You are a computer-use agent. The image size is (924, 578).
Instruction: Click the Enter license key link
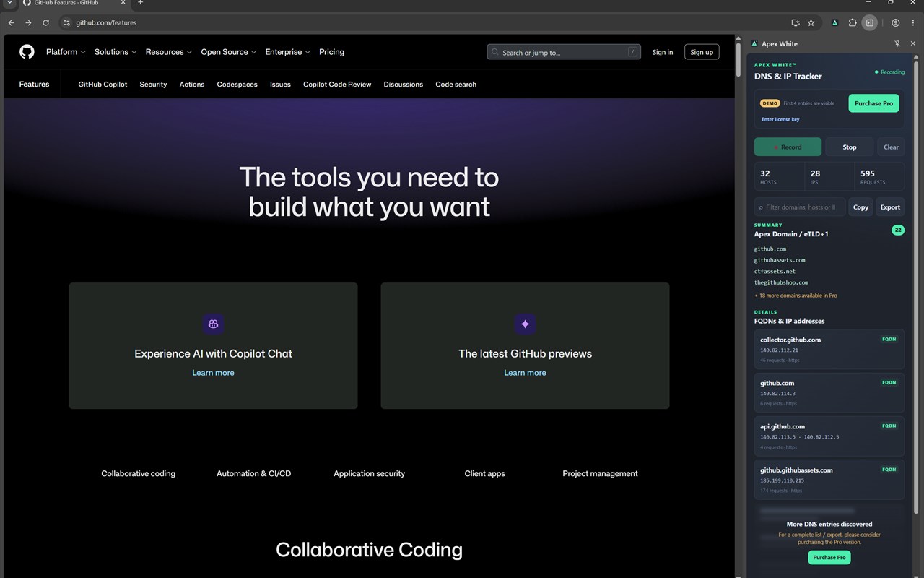pos(780,119)
